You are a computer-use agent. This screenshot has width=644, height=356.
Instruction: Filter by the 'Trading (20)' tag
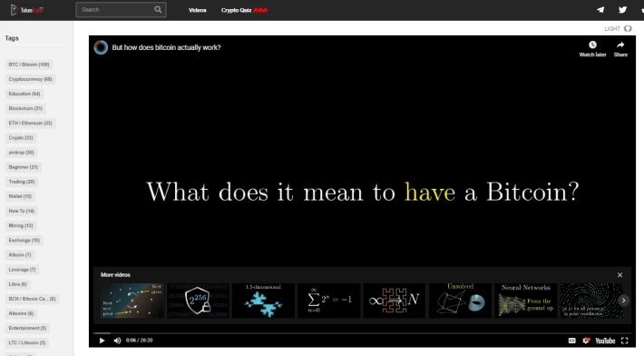22,182
